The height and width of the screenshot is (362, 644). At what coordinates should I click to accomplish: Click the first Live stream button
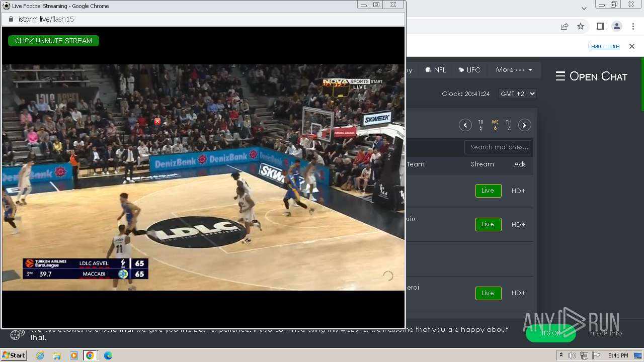(x=488, y=191)
